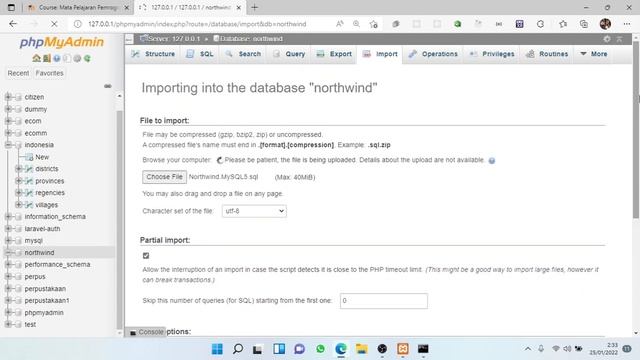Show Favorites tables list

[49, 73]
